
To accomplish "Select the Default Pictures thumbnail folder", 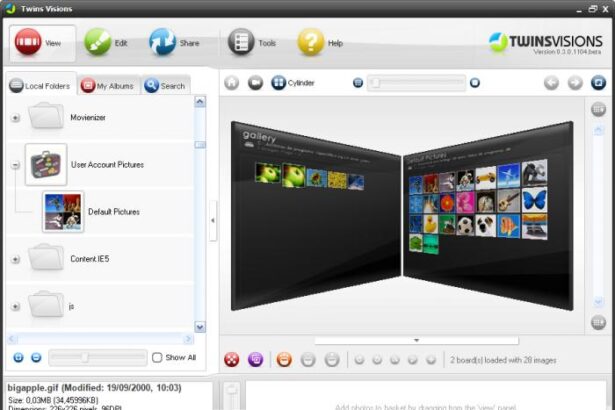I will pos(63,212).
